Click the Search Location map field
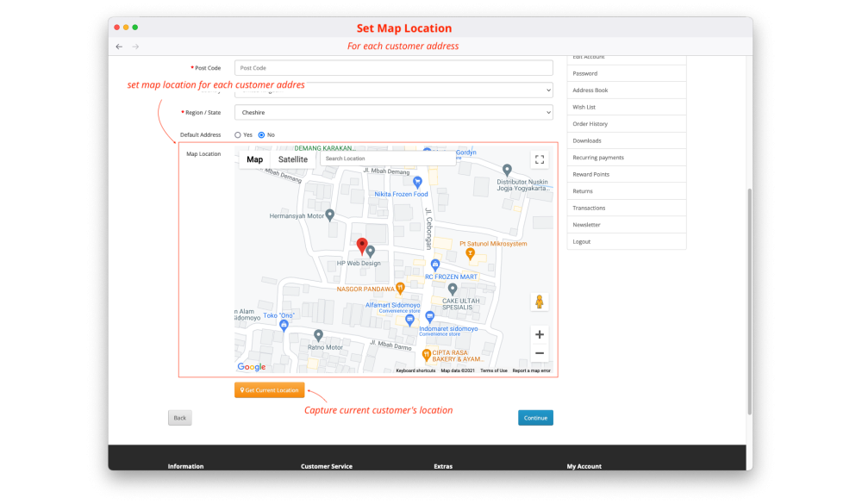Screen dimensions: 862x504 (388, 159)
